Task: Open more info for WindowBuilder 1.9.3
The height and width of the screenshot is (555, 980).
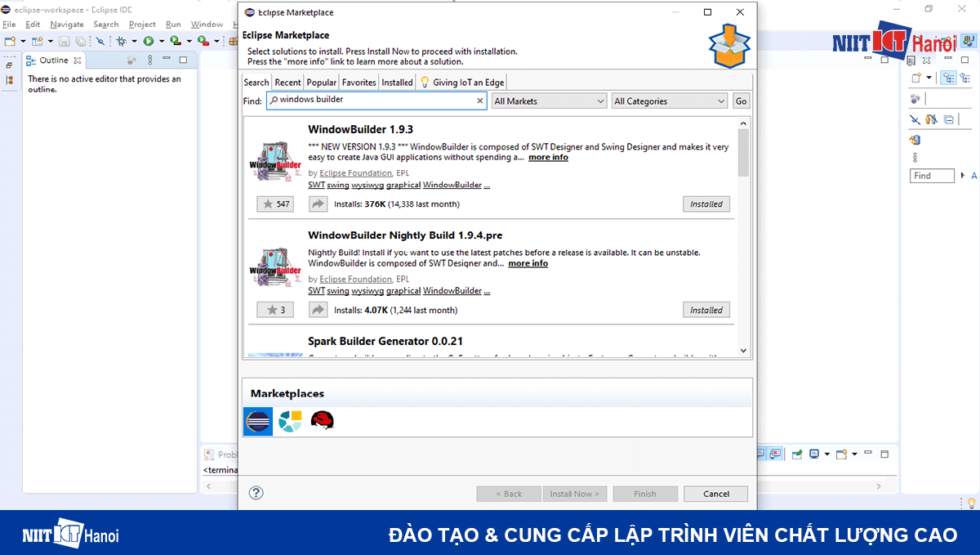Action: (548, 157)
